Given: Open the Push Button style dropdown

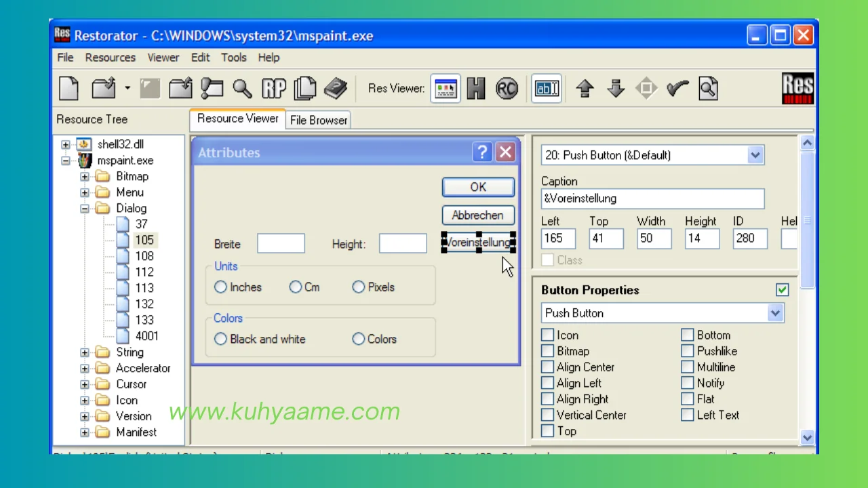Looking at the screenshot, I should click(x=775, y=313).
